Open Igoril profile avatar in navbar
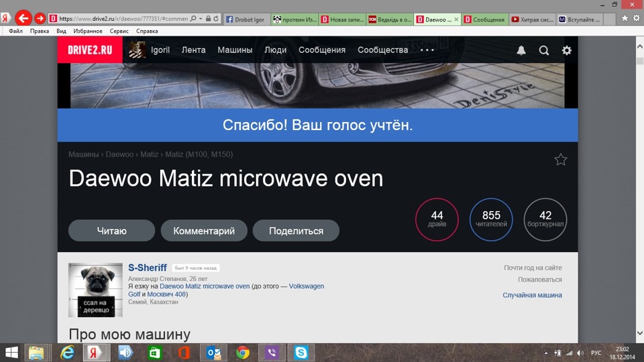The height and width of the screenshot is (362, 644). coord(137,50)
